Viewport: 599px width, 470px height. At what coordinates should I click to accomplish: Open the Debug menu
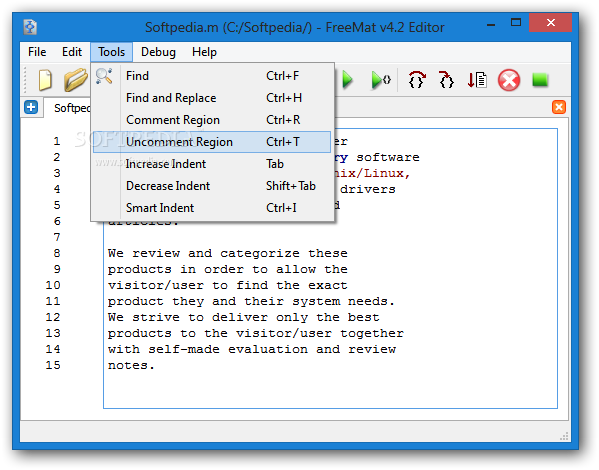point(158,52)
